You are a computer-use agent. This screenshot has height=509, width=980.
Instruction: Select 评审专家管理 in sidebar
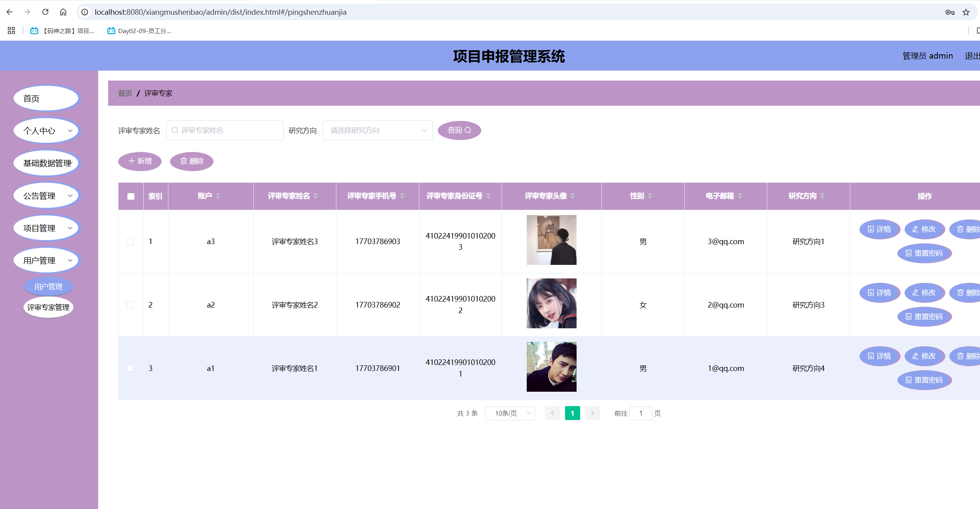click(x=48, y=307)
